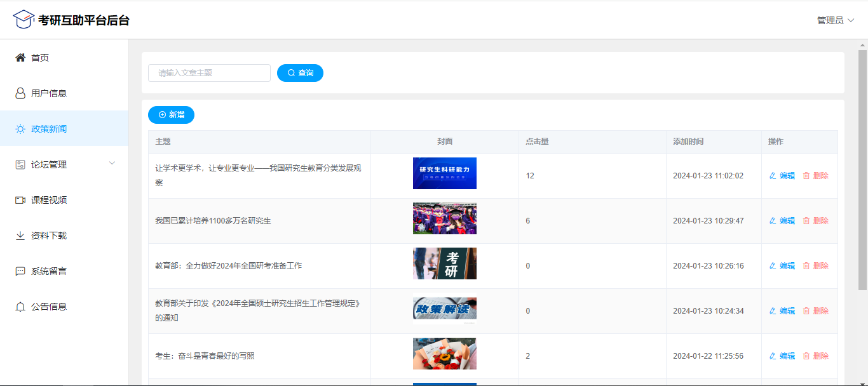Click the 查询 search button
Screen dimensions: 868x386
tap(300, 73)
